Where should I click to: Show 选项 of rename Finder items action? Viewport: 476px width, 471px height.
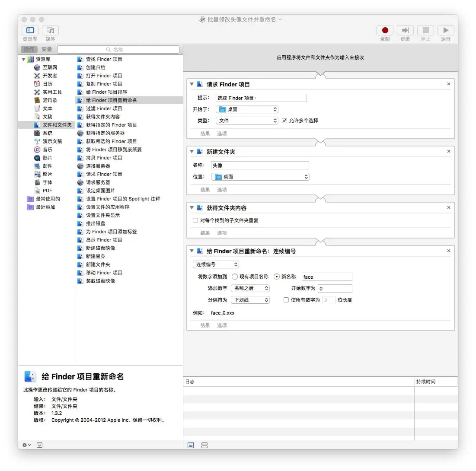[222, 325]
